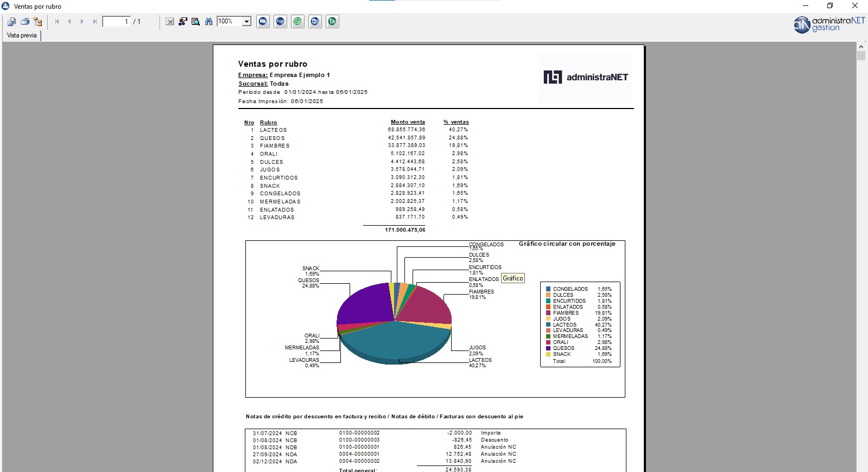Screen dimensions: 868x472
Task: Toggle the group tree icon
Action: pyautogui.click(x=38, y=22)
